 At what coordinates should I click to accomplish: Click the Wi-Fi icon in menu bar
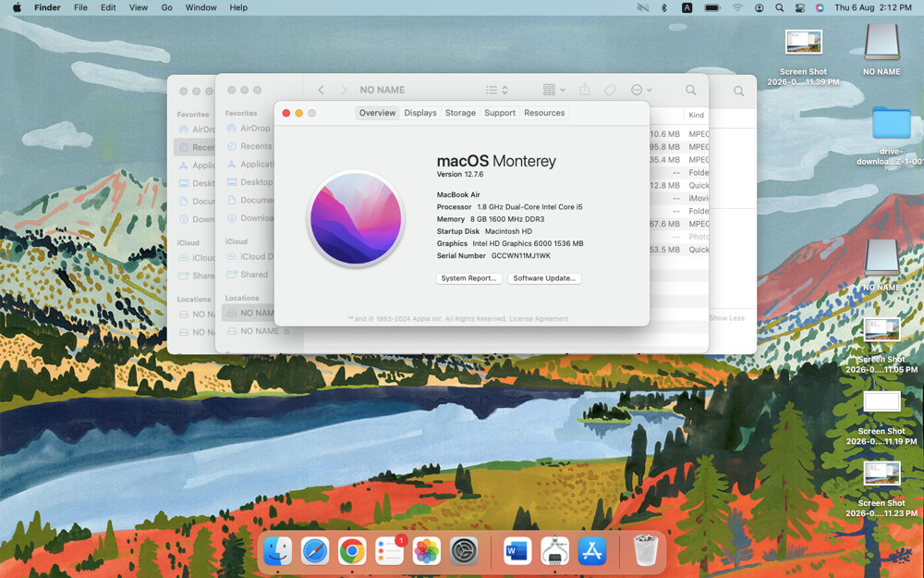pos(737,7)
